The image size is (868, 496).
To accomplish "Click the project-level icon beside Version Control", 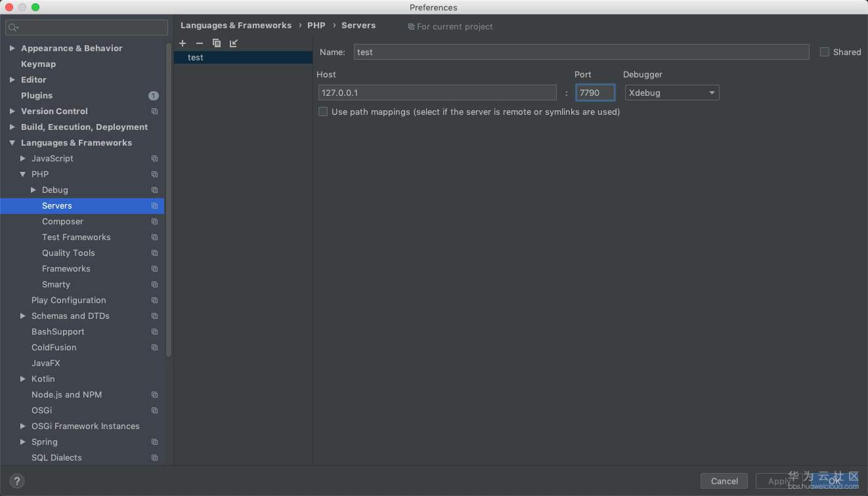I will point(154,112).
